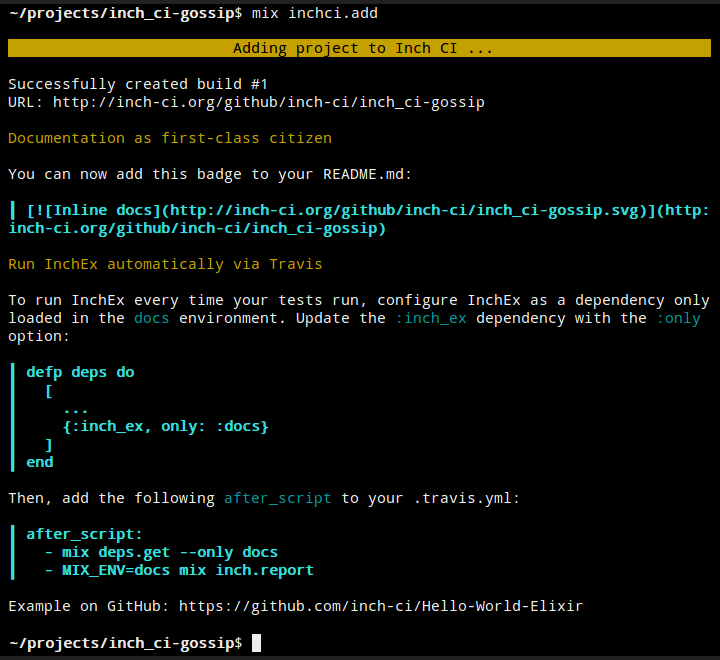Click the 'option:' word
The width and height of the screenshot is (720, 660).
(x=39, y=336)
